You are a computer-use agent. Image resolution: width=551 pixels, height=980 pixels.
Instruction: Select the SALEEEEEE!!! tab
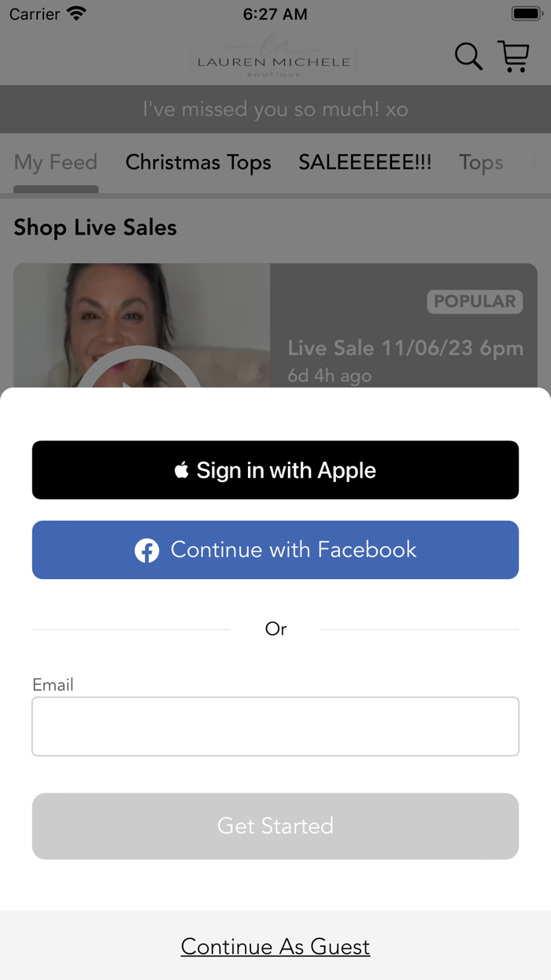[365, 162]
